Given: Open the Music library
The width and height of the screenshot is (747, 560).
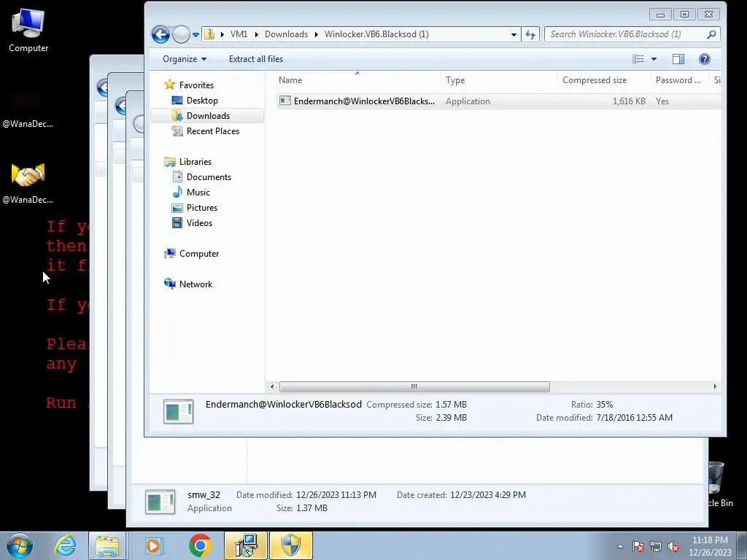Looking at the screenshot, I should click(198, 192).
